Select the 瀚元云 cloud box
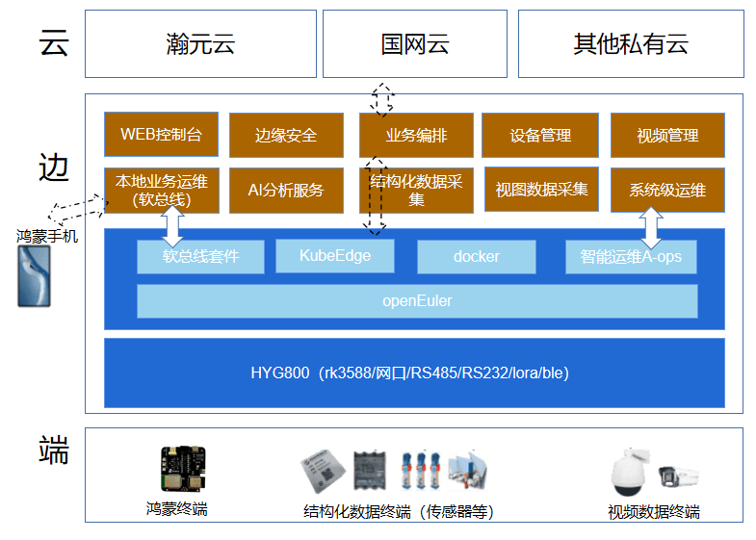The height and width of the screenshot is (540, 756). [x=200, y=44]
